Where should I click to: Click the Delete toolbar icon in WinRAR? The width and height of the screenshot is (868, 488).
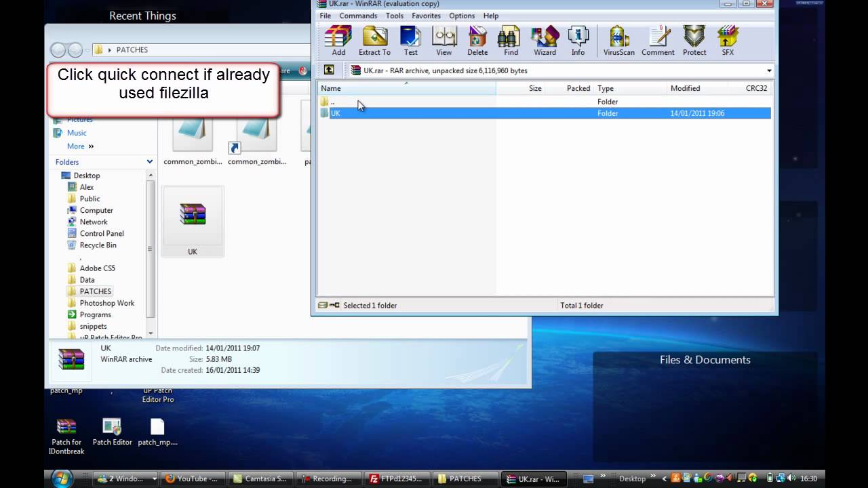[x=477, y=41]
